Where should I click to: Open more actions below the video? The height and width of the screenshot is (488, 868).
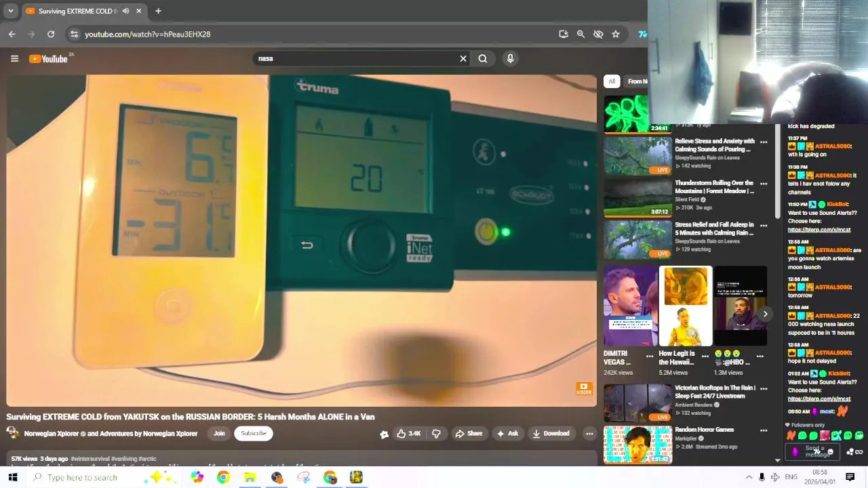[x=589, y=434]
